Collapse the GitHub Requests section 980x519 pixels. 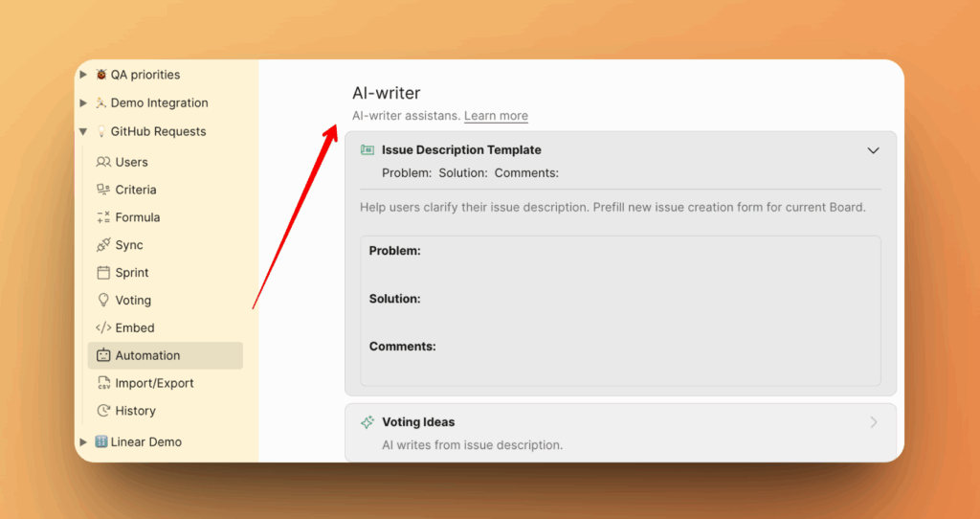click(84, 132)
